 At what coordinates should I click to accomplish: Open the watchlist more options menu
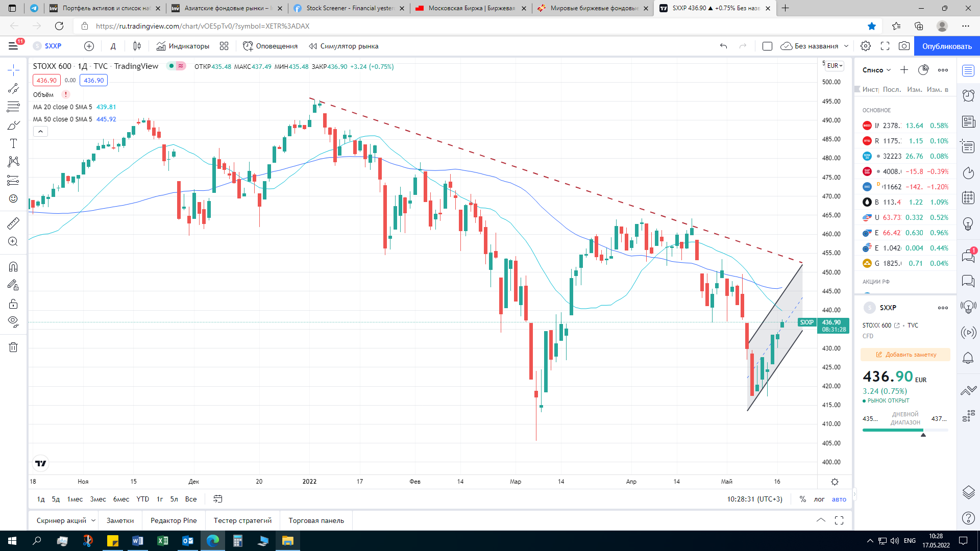coord(943,70)
